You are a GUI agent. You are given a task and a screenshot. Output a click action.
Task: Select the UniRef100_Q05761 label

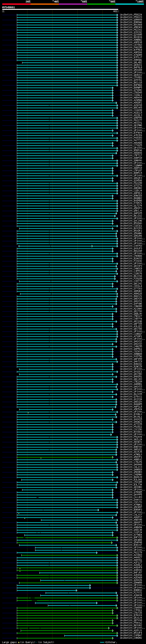[131, 80]
